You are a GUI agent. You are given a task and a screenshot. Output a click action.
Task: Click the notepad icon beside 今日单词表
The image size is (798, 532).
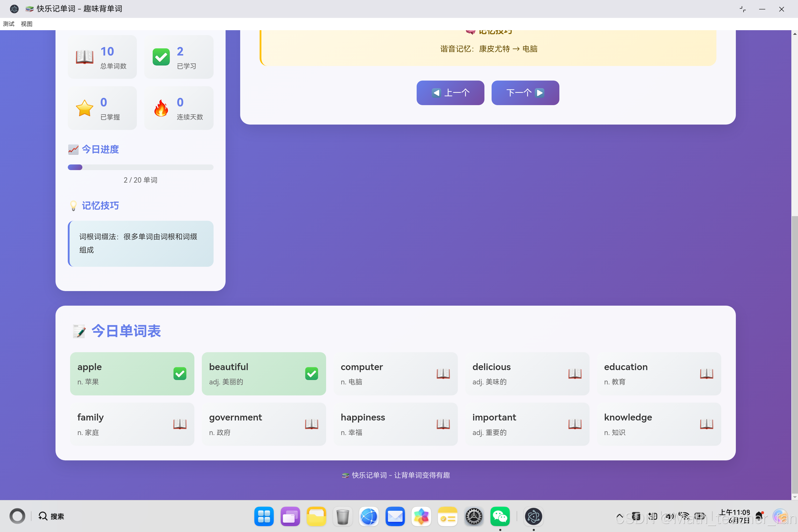pos(79,331)
